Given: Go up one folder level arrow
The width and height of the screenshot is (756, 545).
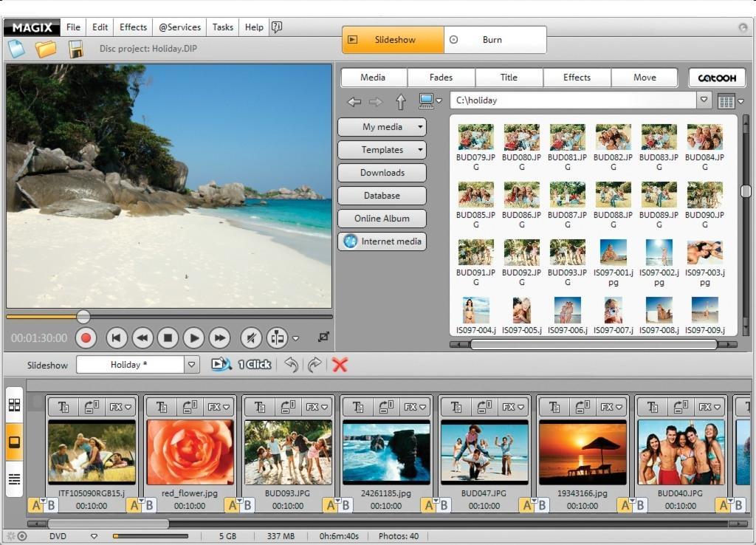Looking at the screenshot, I should (x=401, y=101).
